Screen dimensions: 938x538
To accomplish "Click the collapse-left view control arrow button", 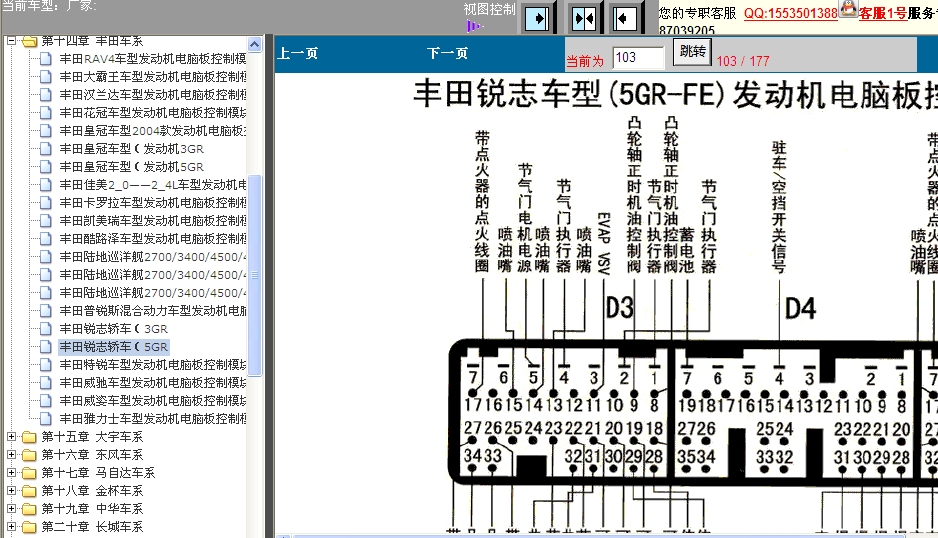I will [x=625, y=18].
